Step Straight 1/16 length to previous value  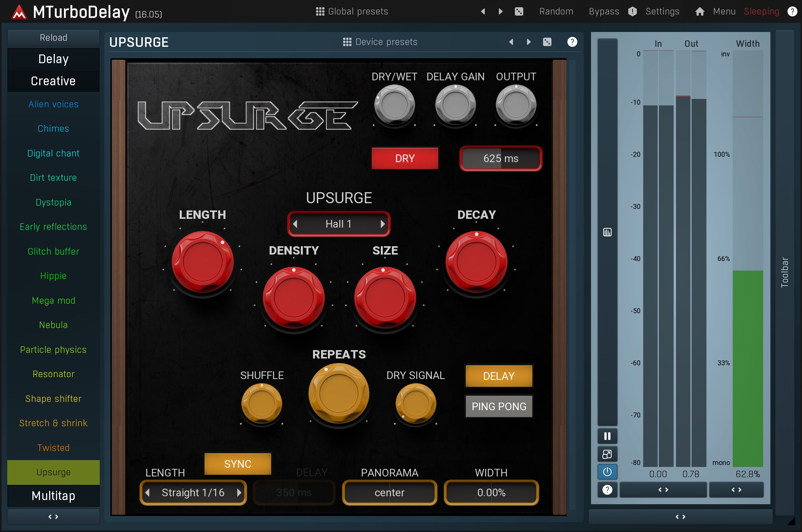click(x=148, y=493)
